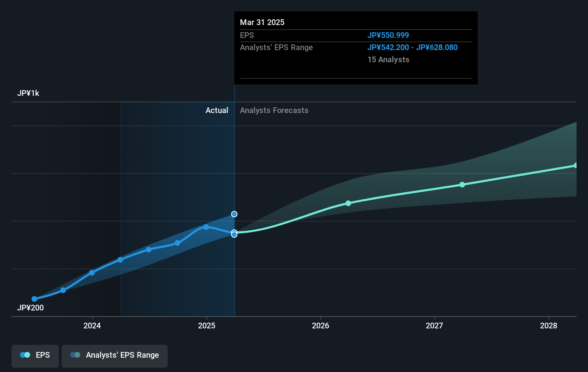Select the highlighted EPS point above Mar 2025 divider
Image resolution: width=588 pixels, height=372 pixels.
point(234,214)
